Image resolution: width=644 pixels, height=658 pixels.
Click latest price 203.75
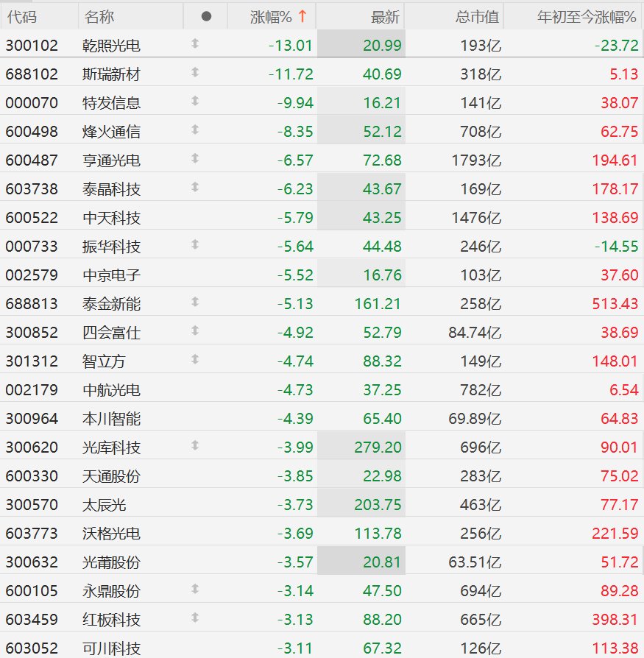pos(378,505)
